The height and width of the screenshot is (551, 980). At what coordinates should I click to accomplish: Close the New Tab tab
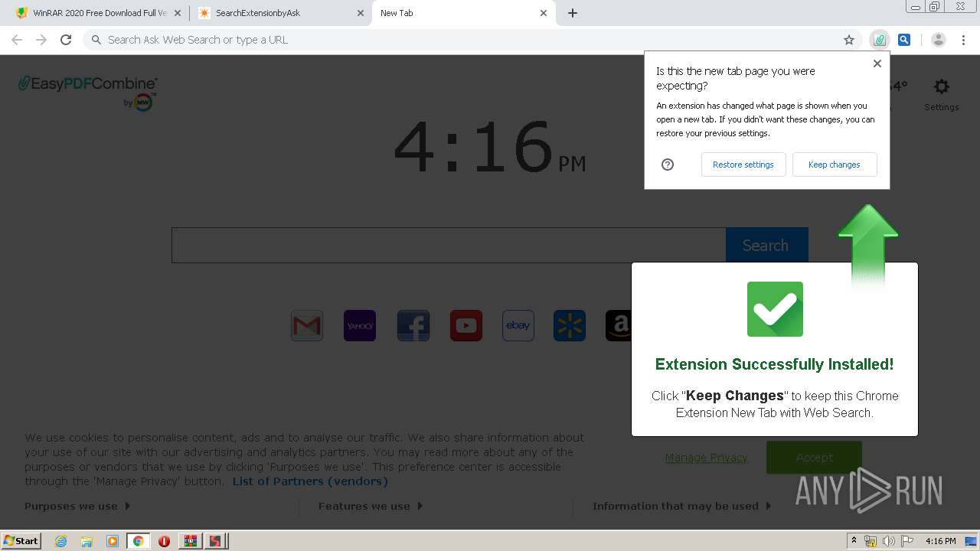point(544,13)
